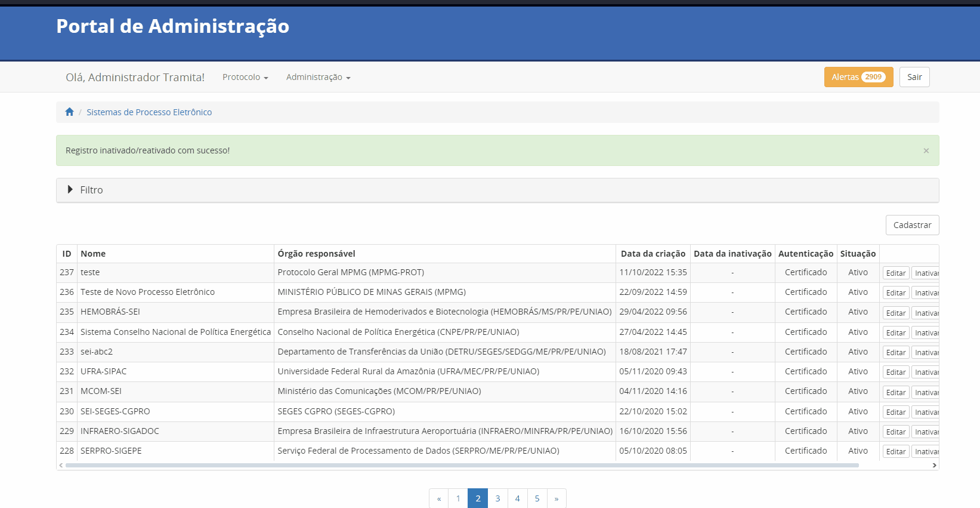980x508 pixels.
Task: Edit the record with ID 237
Action: [895, 273]
